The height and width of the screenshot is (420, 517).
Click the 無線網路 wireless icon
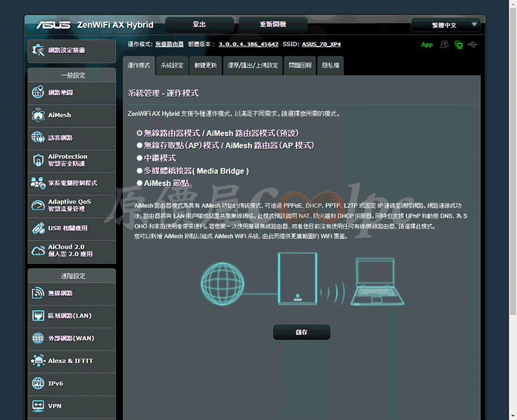pyautogui.click(x=38, y=293)
